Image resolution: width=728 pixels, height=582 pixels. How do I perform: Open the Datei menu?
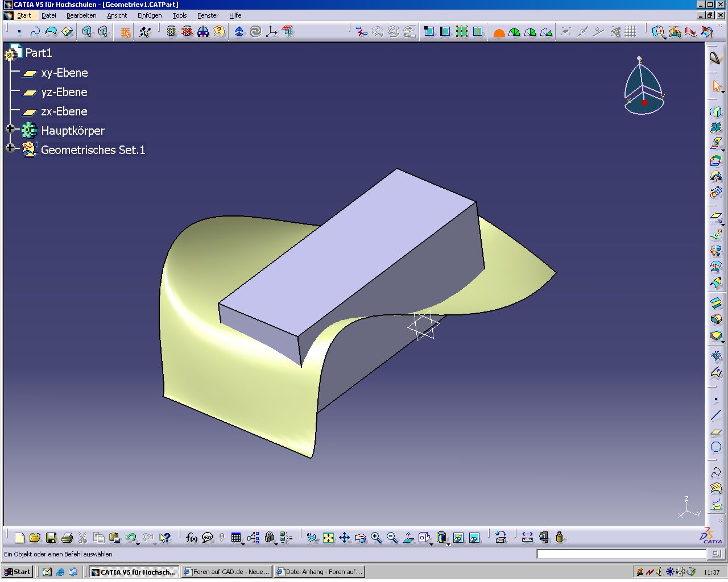pos(49,15)
